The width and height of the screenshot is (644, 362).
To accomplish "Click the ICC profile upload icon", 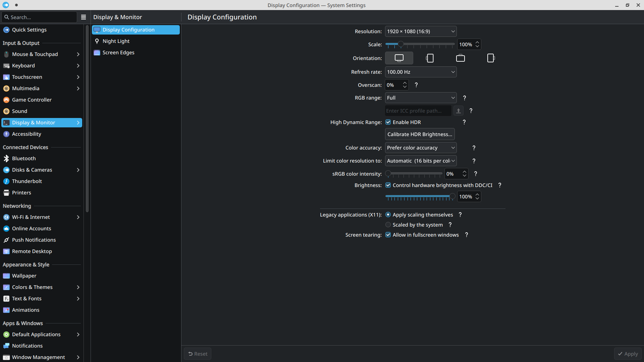I will coord(458,111).
